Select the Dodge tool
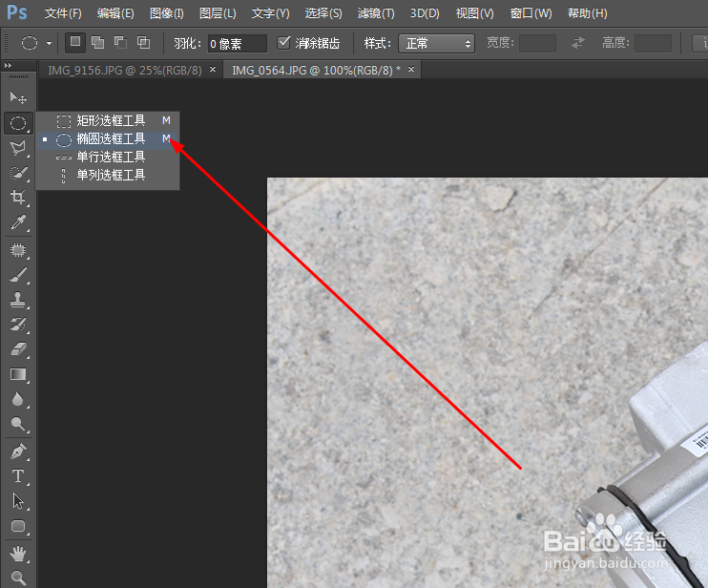The image size is (708, 588). tap(18, 424)
